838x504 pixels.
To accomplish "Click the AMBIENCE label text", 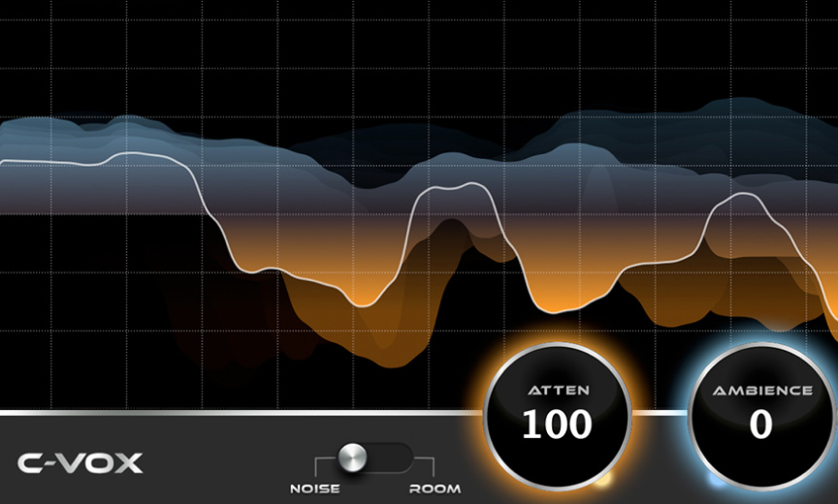I will point(762,391).
